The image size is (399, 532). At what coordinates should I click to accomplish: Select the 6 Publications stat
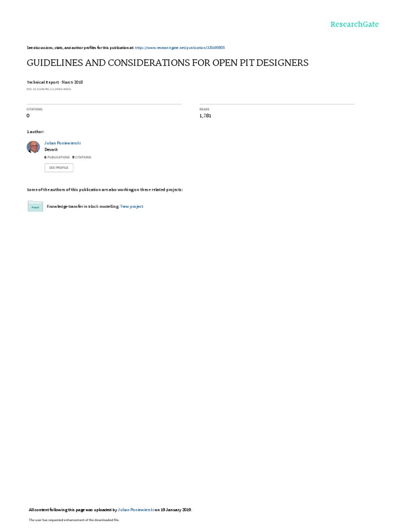click(57, 157)
